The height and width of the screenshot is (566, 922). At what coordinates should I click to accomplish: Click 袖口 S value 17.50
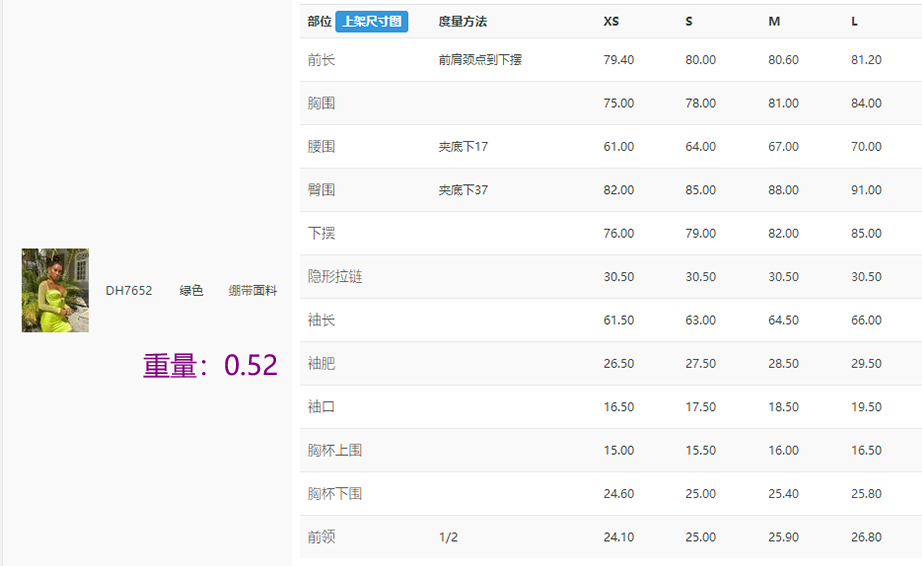pyautogui.click(x=700, y=407)
